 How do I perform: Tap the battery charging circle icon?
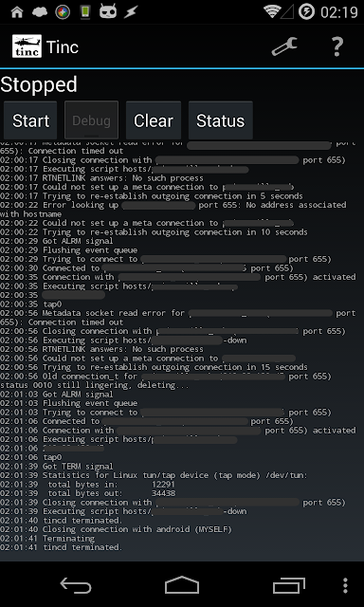[306, 12]
